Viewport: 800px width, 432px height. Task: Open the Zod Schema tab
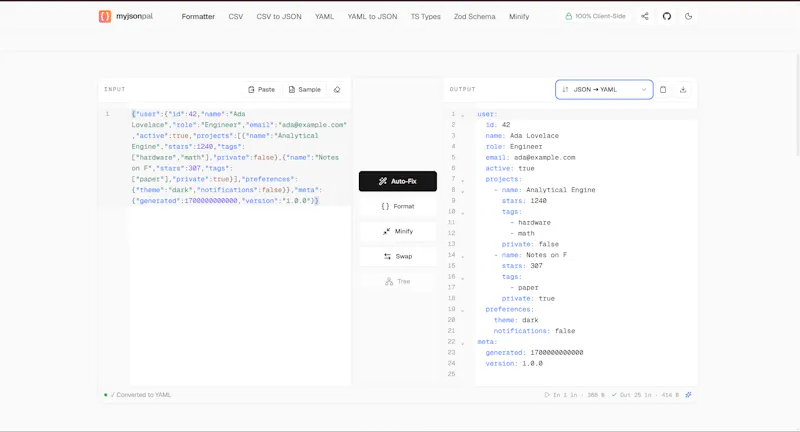click(474, 16)
